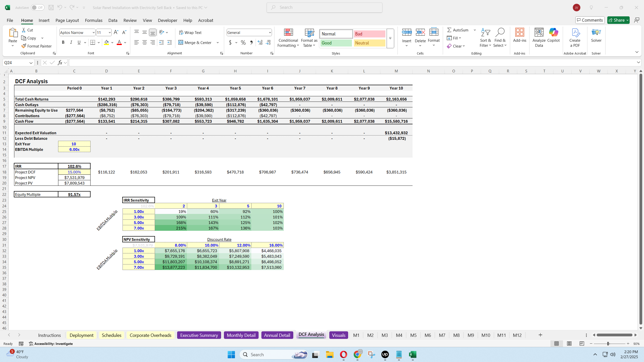Click Create a PDF icon
The width and height of the screenshot is (644, 362).
575,38
